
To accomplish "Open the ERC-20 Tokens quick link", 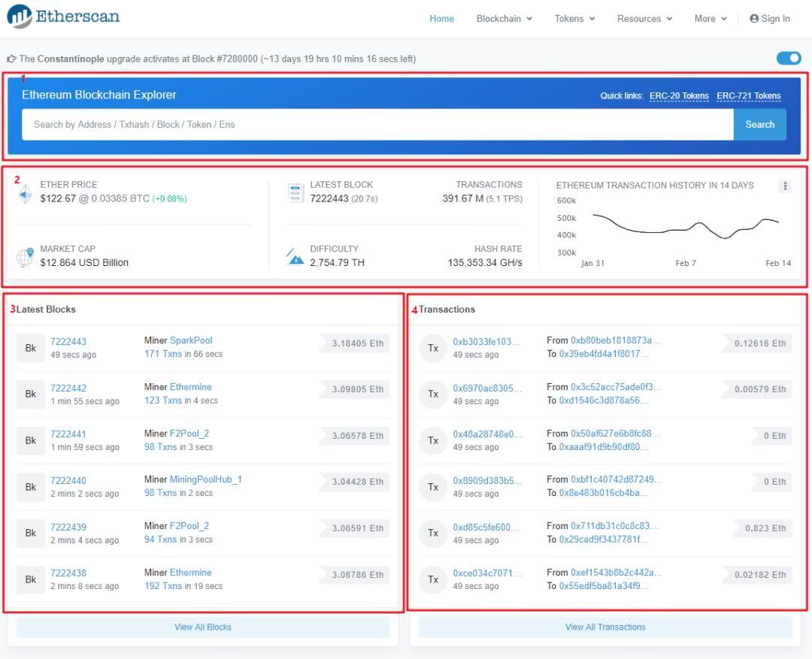I will tap(679, 95).
